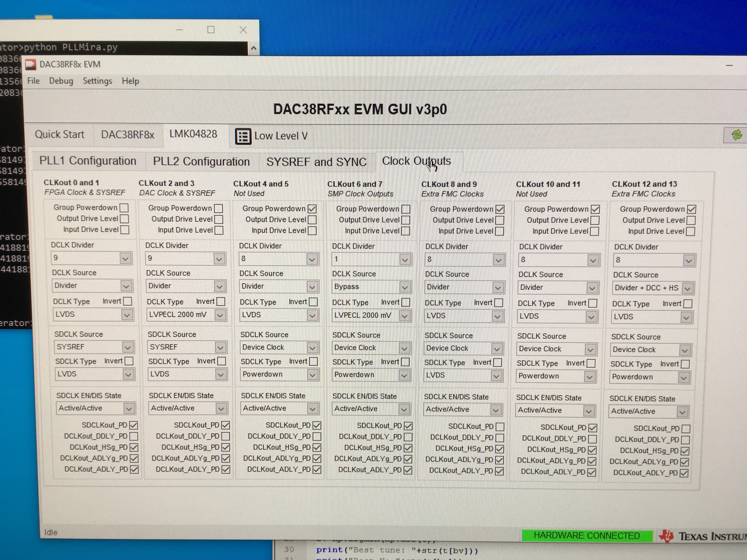Switch to the Quick Start tab
The height and width of the screenshot is (560, 747).
(59, 134)
